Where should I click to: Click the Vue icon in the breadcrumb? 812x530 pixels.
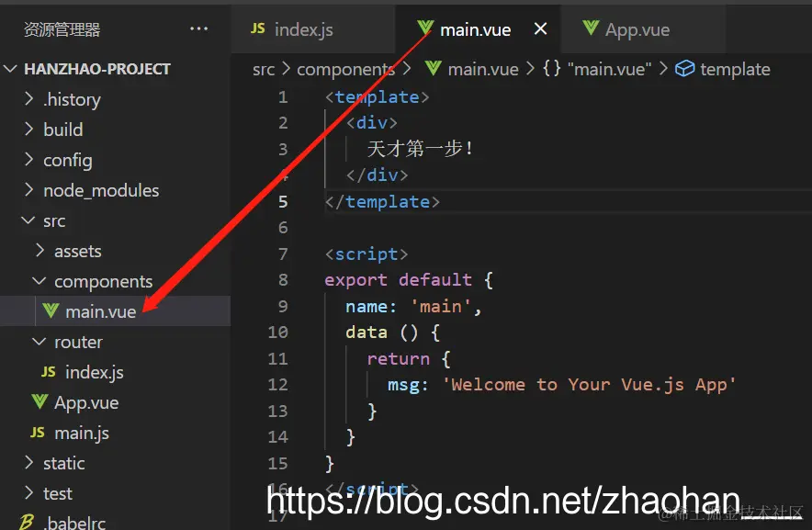coord(433,68)
